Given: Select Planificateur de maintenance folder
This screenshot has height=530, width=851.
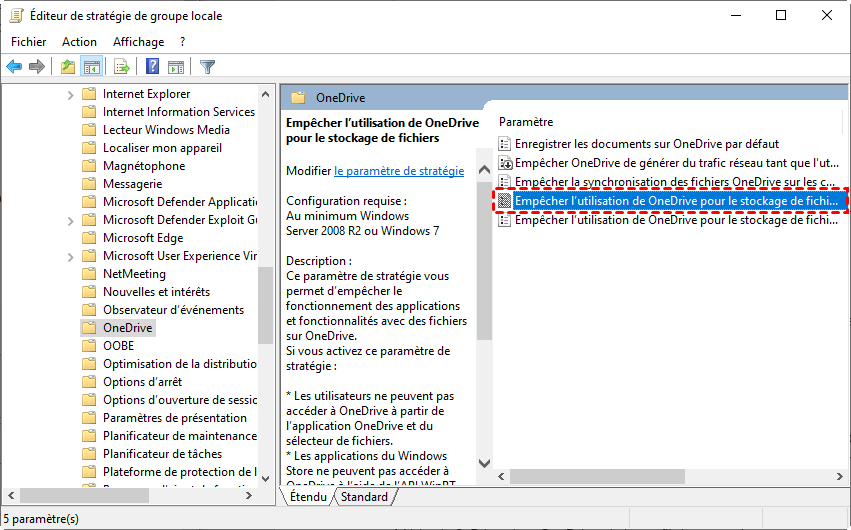Looking at the screenshot, I should [180, 436].
